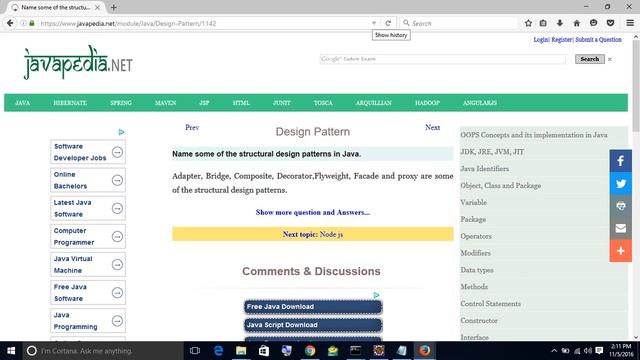This screenshot has height=360, width=640.
Task: Open the JAVA menu item
Action: (x=22, y=103)
